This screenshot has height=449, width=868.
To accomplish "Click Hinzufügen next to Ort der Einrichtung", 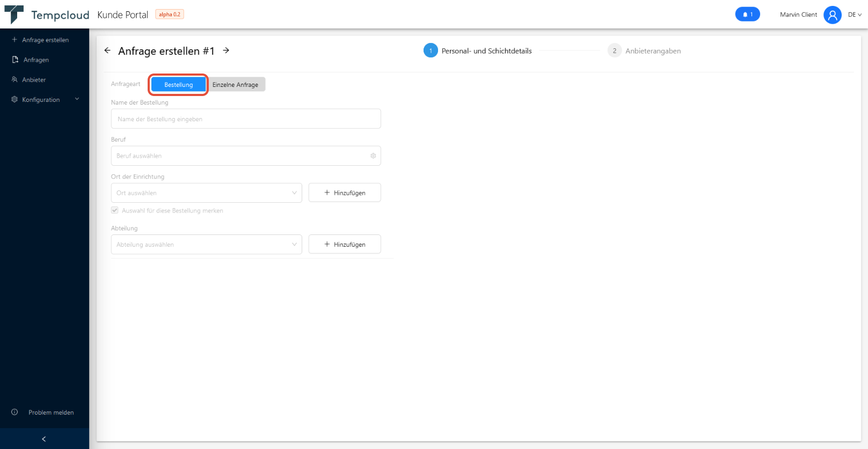I will [x=345, y=193].
